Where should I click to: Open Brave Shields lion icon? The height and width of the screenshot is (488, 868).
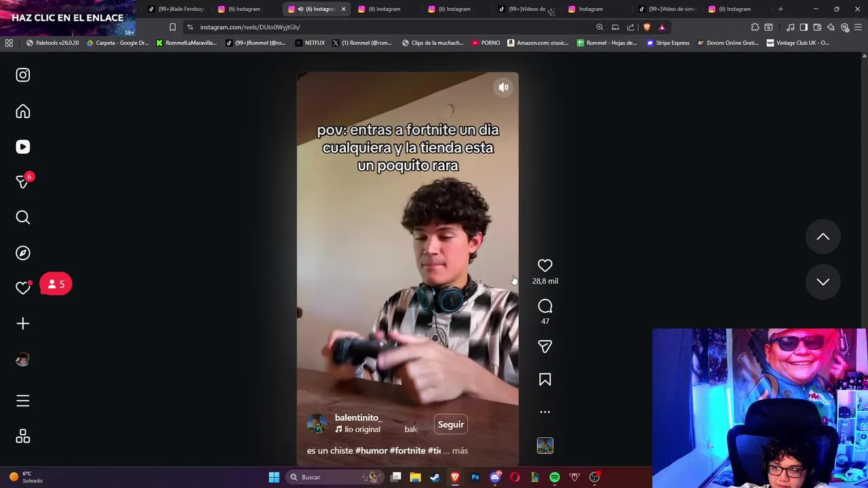coord(646,27)
